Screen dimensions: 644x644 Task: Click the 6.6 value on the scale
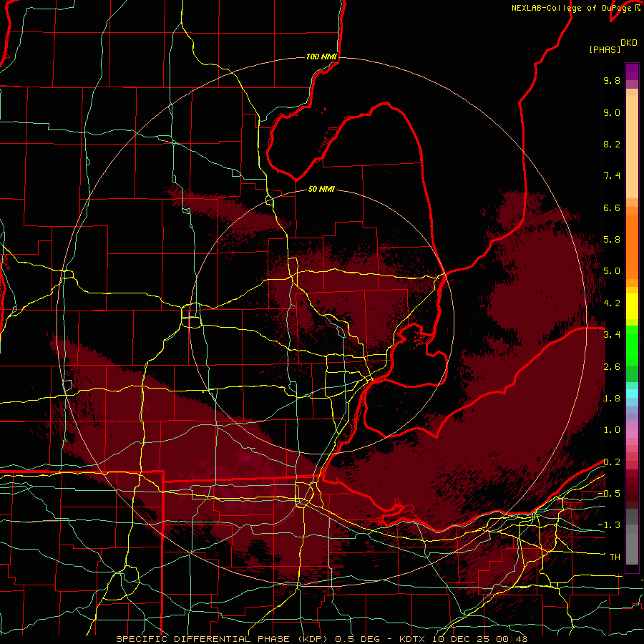pyautogui.click(x=612, y=208)
